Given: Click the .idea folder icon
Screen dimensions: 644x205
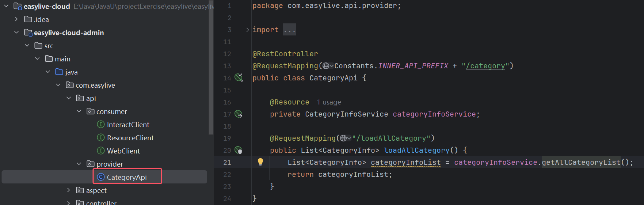Looking at the screenshot, I should [x=28, y=19].
